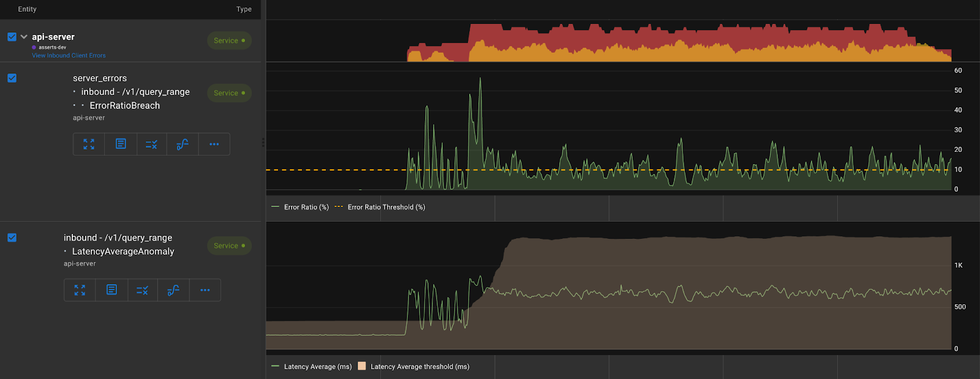
Task: Click curve graph icon in server_errors row
Action: click(183, 144)
